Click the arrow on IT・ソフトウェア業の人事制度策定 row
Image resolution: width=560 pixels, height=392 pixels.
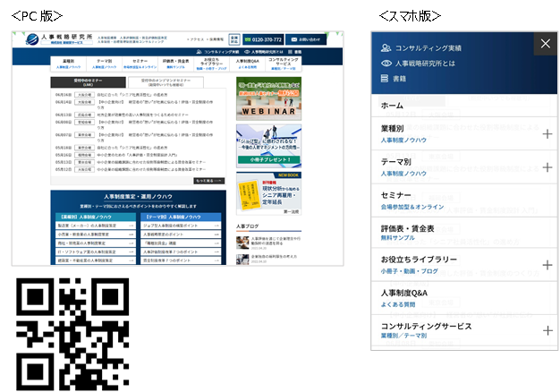132,251
